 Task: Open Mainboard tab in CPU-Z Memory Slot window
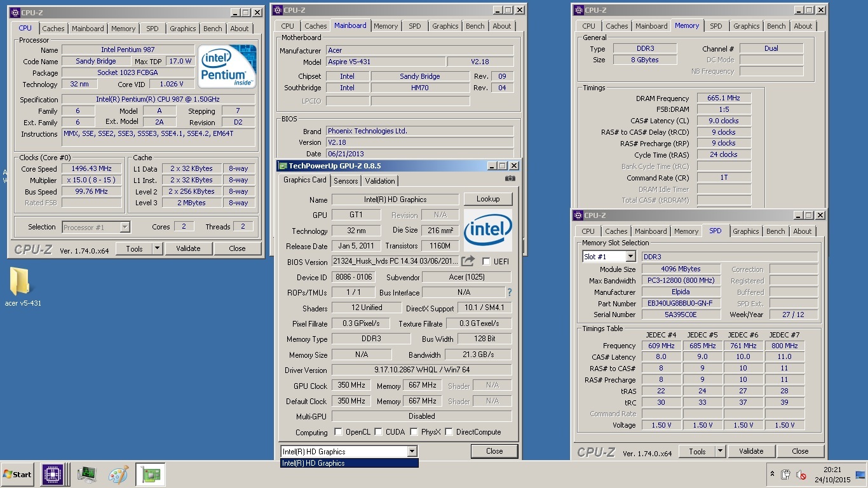click(x=651, y=231)
